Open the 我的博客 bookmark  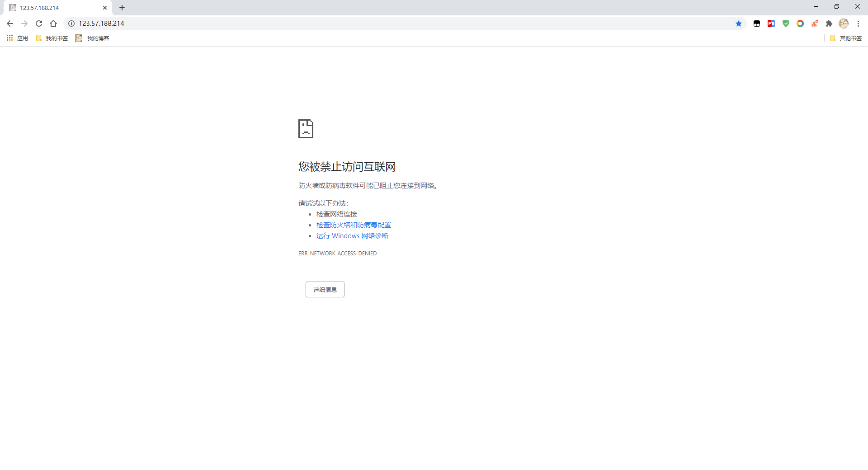pyautogui.click(x=92, y=38)
